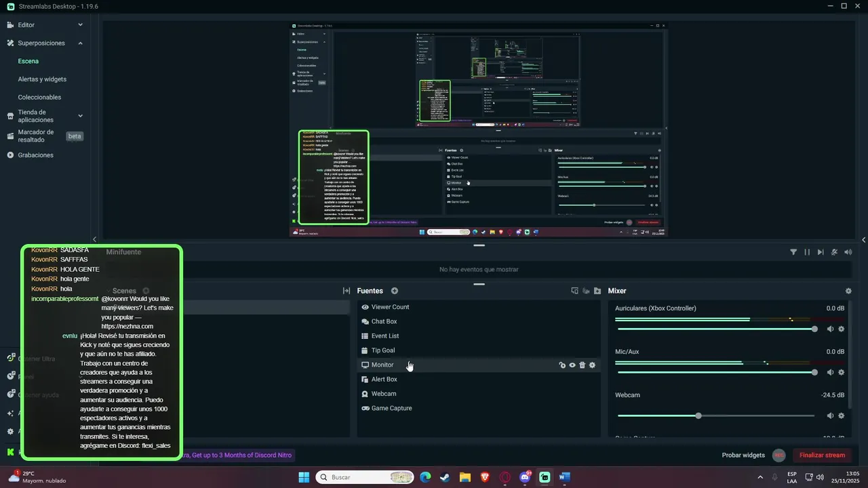Open Microsoft Edge from the taskbar
This screenshot has height=488, width=868.
(425, 477)
